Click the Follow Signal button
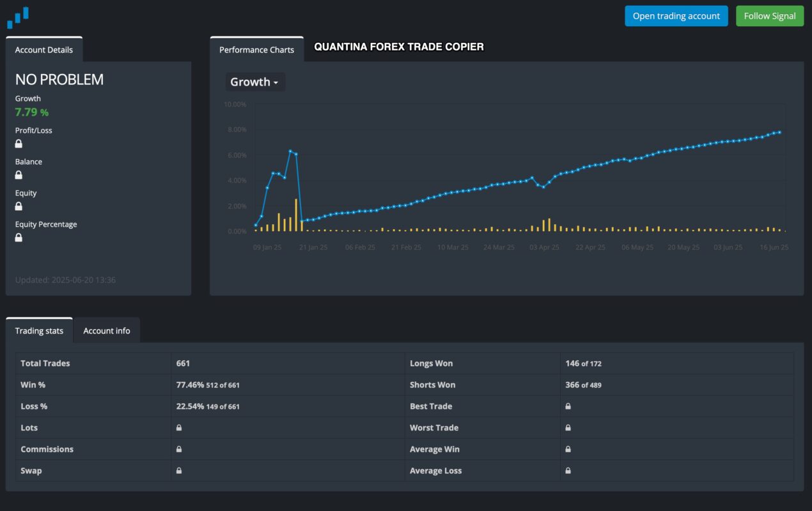 click(770, 16)
